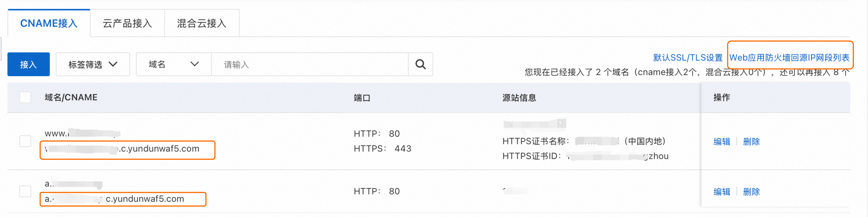Click the first row's yundunwaf5.com CNAME

tap(122, 149)
